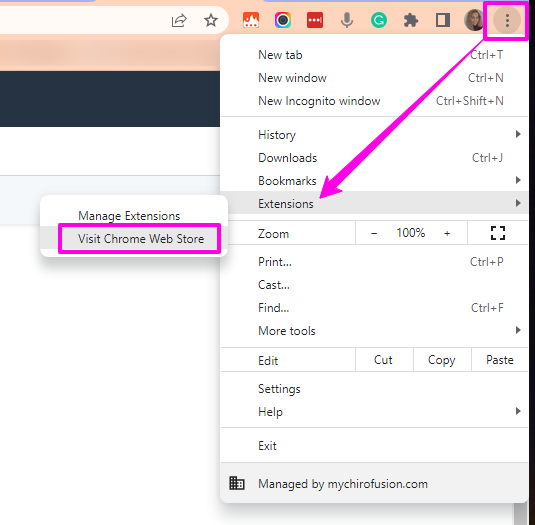Decrease zoom with the minus button

374,233
